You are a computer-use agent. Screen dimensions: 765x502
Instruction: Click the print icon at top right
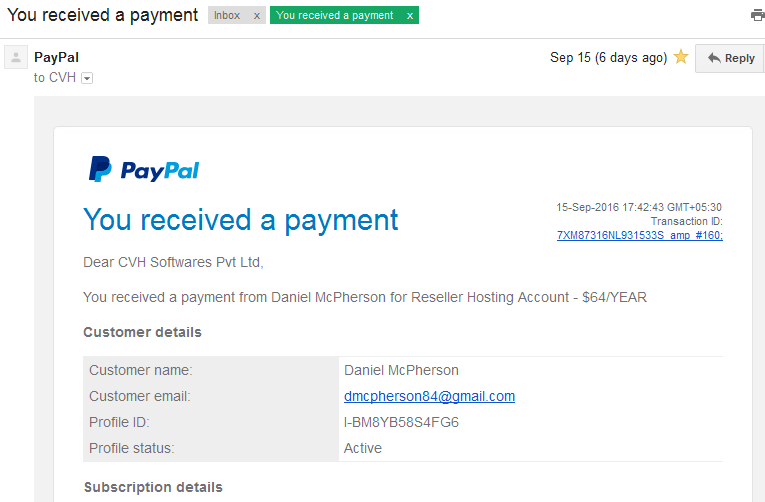758,15
